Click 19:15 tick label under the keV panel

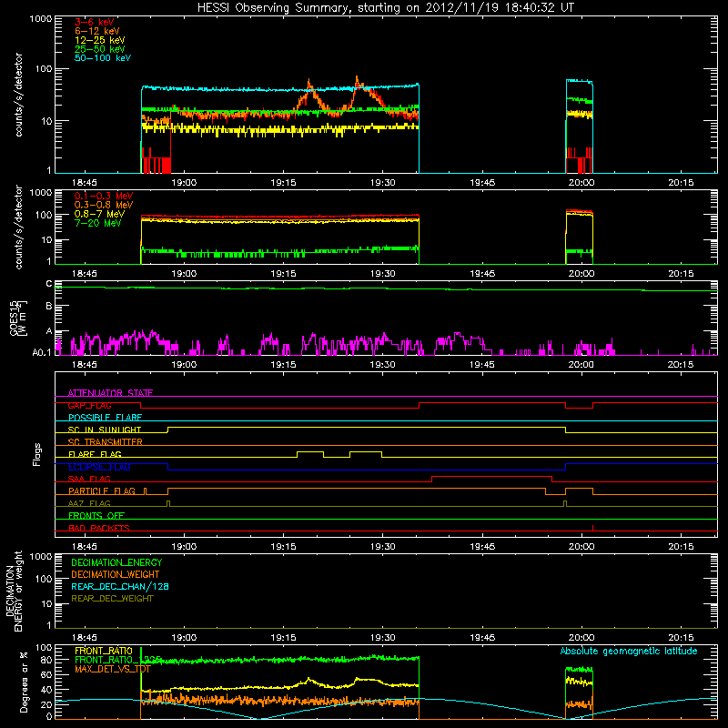[x=283, y=183]
